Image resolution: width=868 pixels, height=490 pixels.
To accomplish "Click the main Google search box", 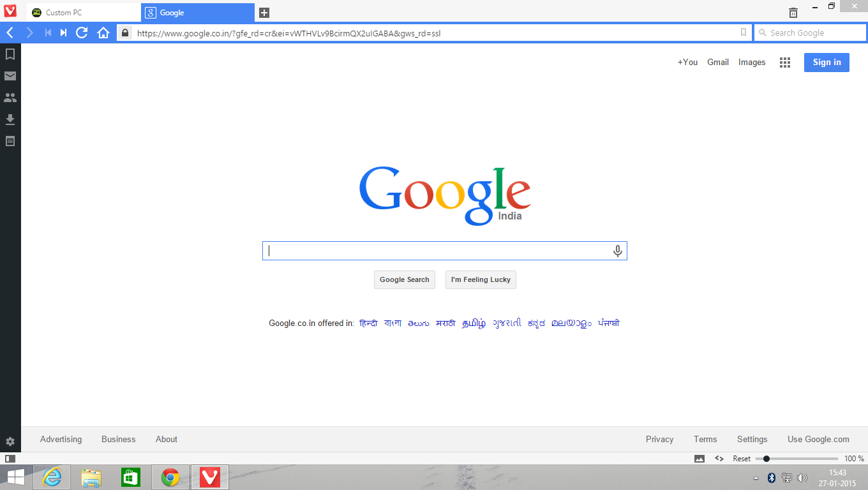I will pyautogui.click(x=444, y=251).
